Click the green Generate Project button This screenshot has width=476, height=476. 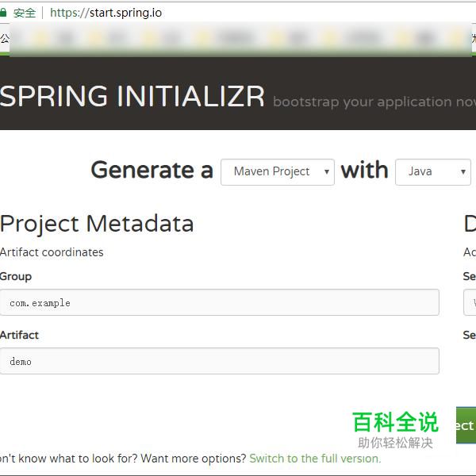click(466, 425)
